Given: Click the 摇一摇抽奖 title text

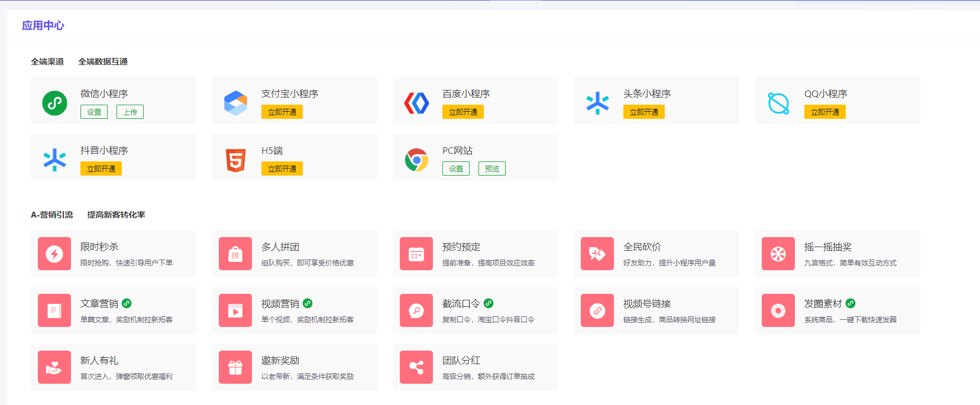Looking at the screenshot, I should point(828,247).
